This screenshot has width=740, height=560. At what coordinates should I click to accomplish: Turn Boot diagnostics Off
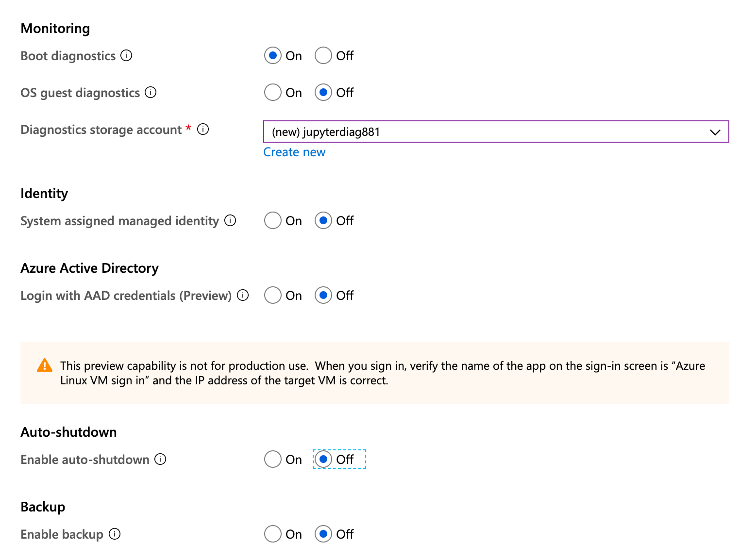(323, 55)
